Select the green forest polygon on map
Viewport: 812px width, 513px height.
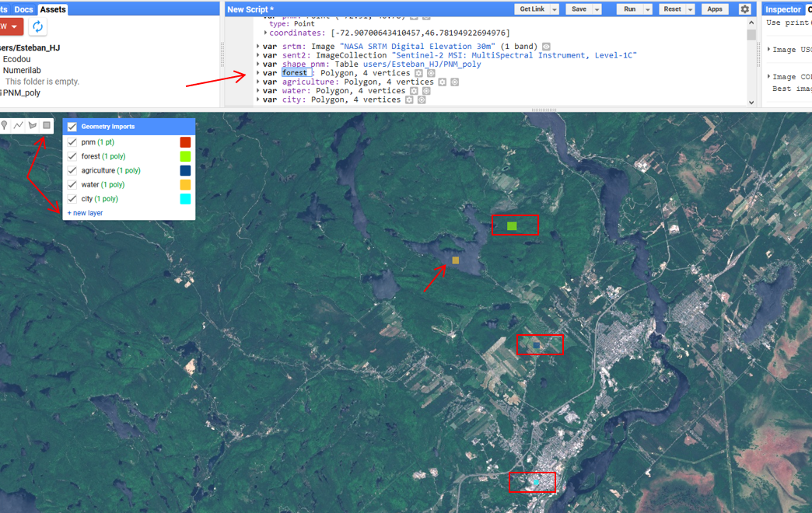[x=512, y=225]
